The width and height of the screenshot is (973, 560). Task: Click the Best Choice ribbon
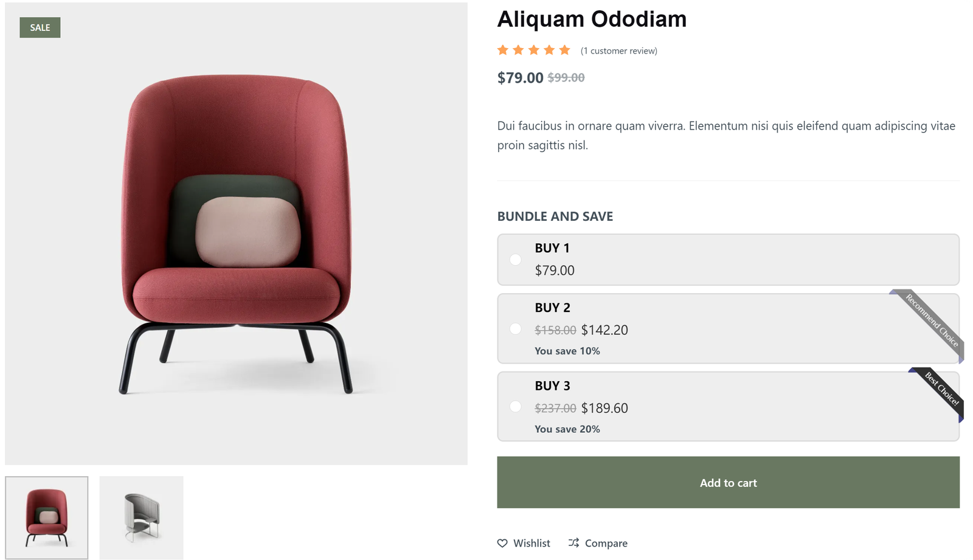tap(940, 393)
